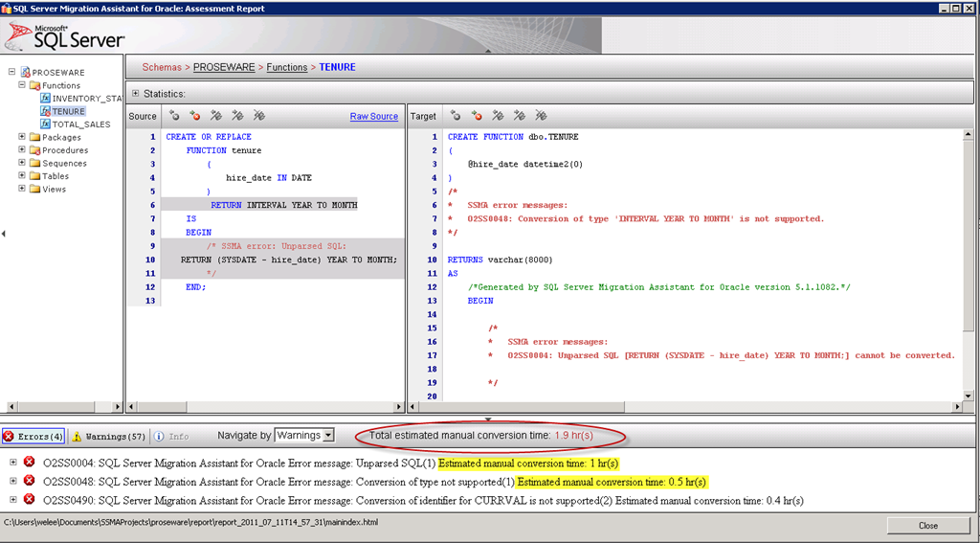Click the Source pane scroll right arrow
The image size is (980, 543).
tap(399, 407)
